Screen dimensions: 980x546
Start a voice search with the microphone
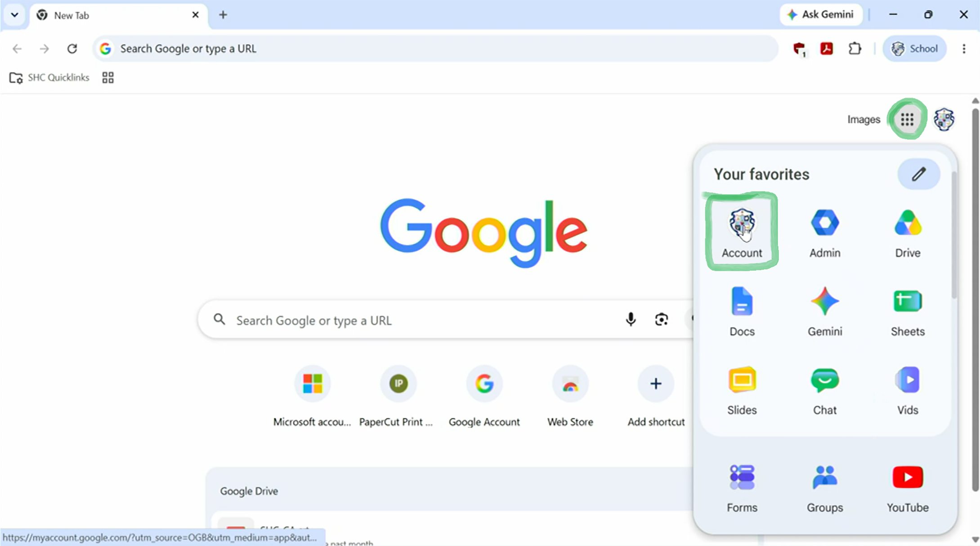631,319
